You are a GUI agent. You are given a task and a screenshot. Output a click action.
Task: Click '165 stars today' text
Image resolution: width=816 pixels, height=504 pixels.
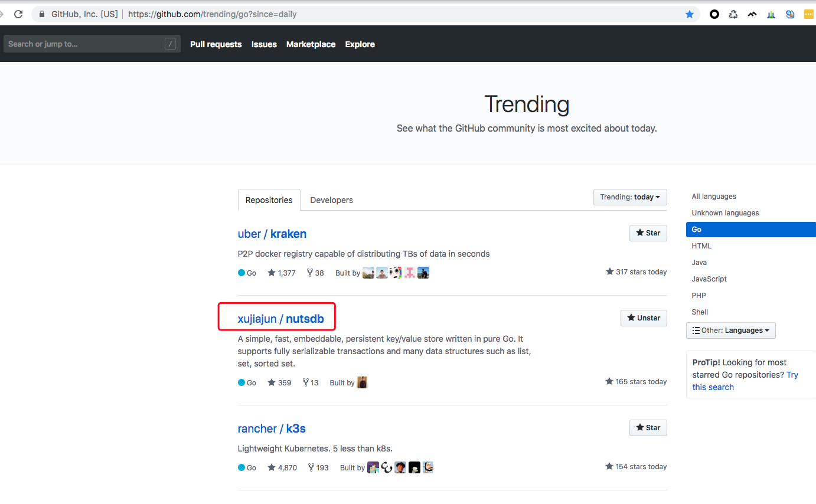click(637, 382)
